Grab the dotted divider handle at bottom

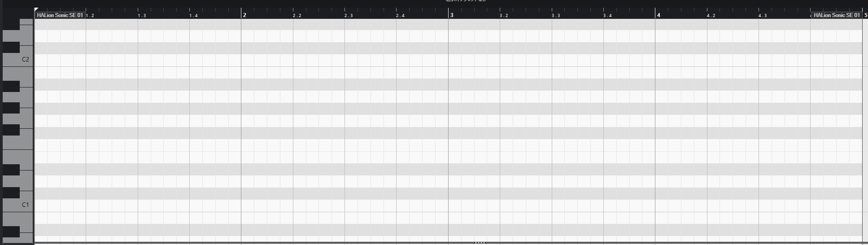click(x=480, y=243)
